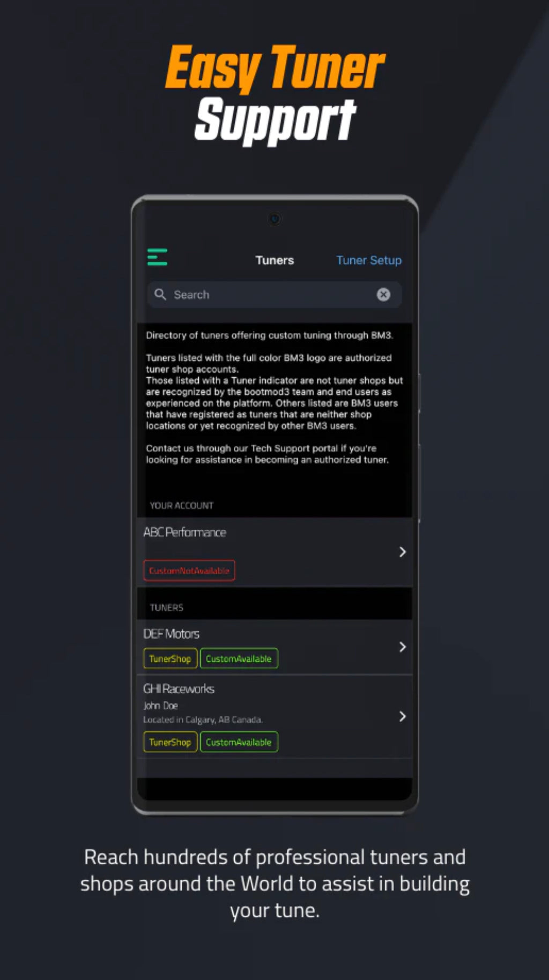This screenshot has width=549, height=980.
Task: Open the green hamburger menu
Action: point(157,257)
